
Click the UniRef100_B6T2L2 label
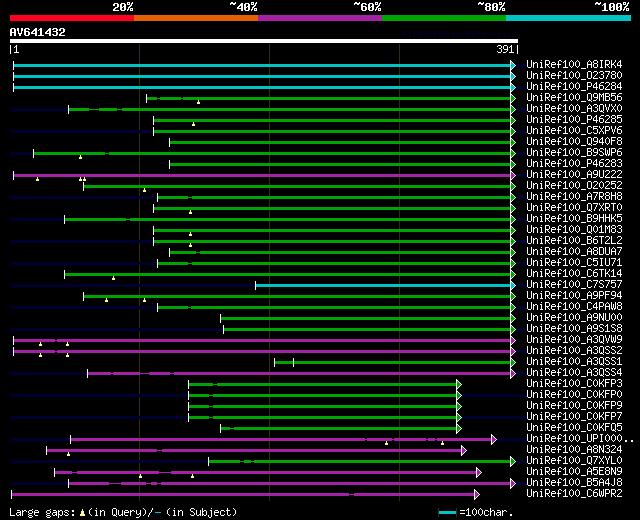[574, 241]
